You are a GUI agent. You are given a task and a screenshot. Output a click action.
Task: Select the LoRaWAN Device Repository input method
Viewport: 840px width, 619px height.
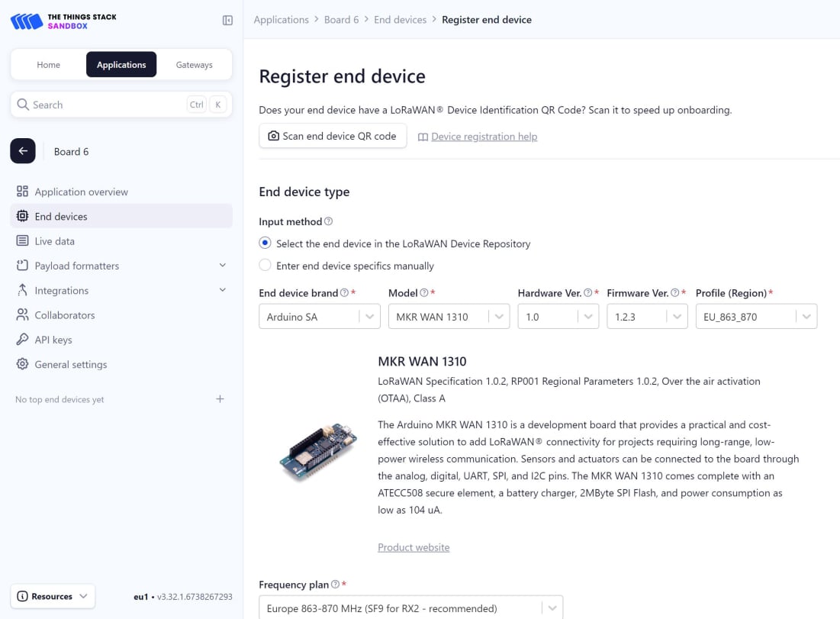point(265,243)
